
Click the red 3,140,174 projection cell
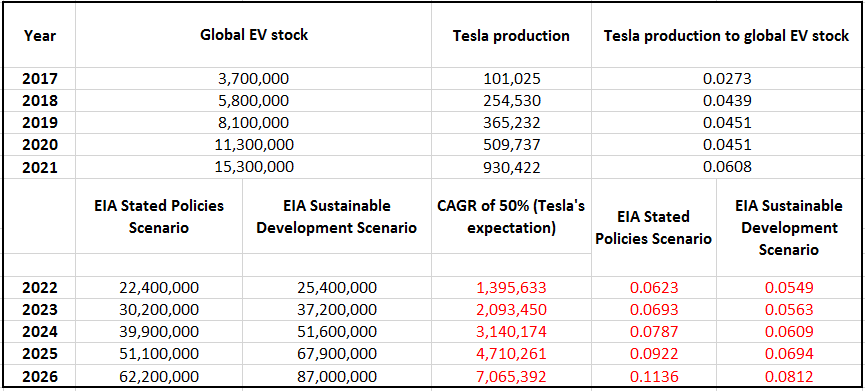pyautogui.click(x=511, y=331)
